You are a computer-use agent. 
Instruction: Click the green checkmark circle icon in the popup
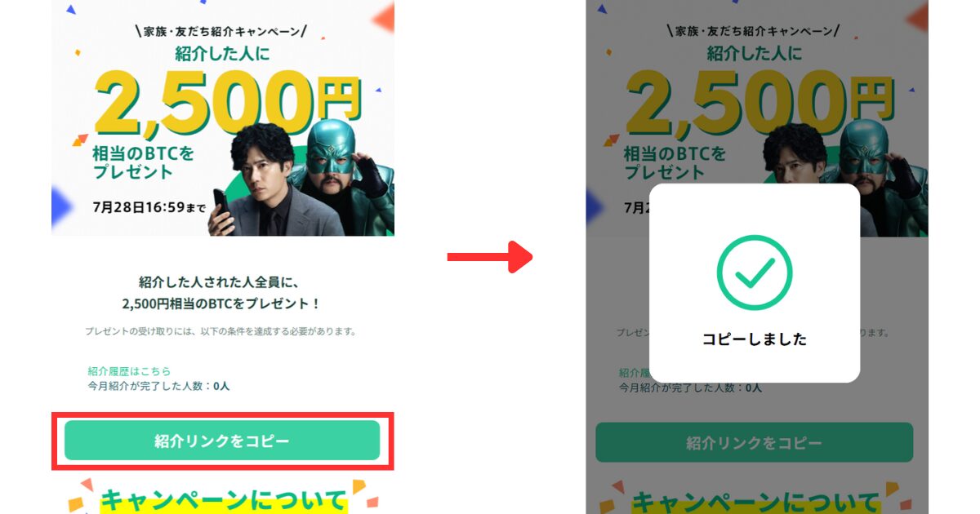click(755, 273)
